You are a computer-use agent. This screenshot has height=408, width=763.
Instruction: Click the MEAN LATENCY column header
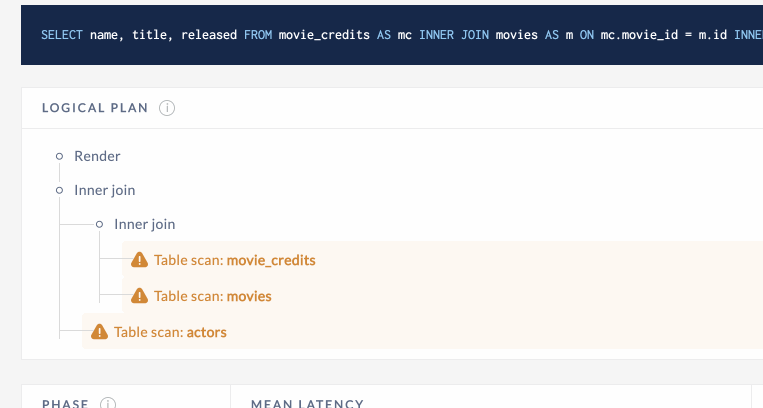click(x=307, y=404)
